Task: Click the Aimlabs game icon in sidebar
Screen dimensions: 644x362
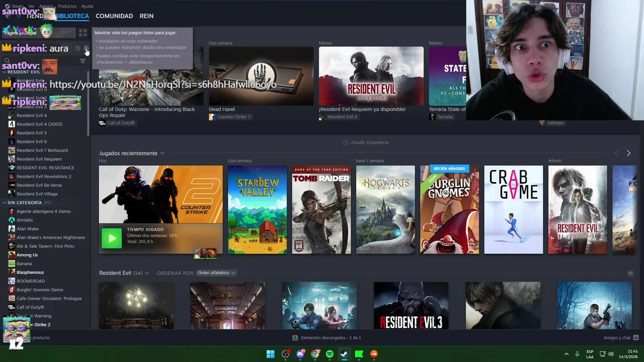Action: [12, 220]
